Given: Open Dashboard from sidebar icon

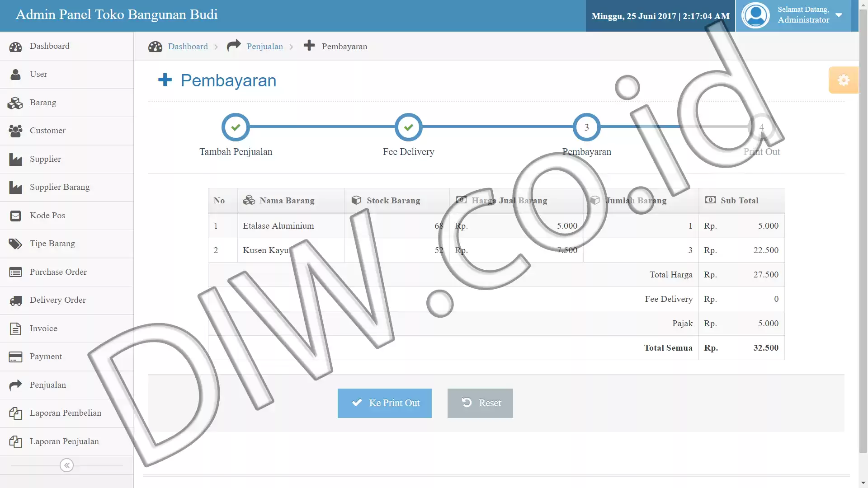Looking at the screenshot, I should pyautogui.click(x=15, y=47).
